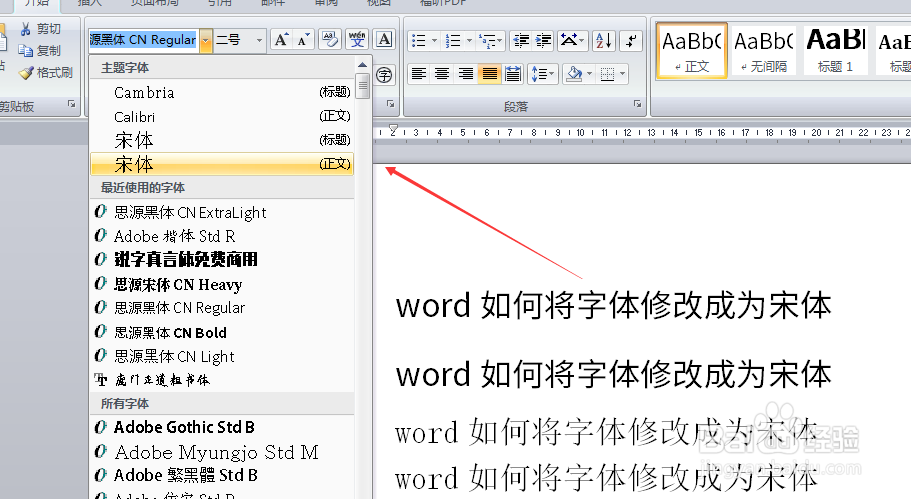The height and width of the screenshot is (499, 911).
Task: Click the Cut (剪切) button
Action: (x=40, y=29)
